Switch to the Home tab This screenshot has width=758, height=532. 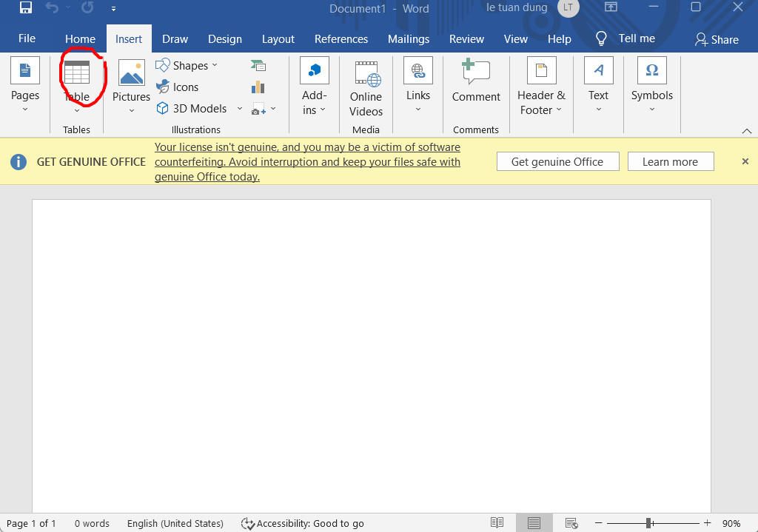click(80, 39)
